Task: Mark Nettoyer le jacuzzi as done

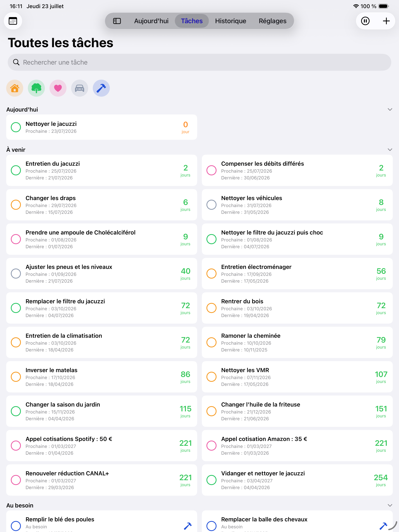Action: pyautogui.click(x=16, y=127)
